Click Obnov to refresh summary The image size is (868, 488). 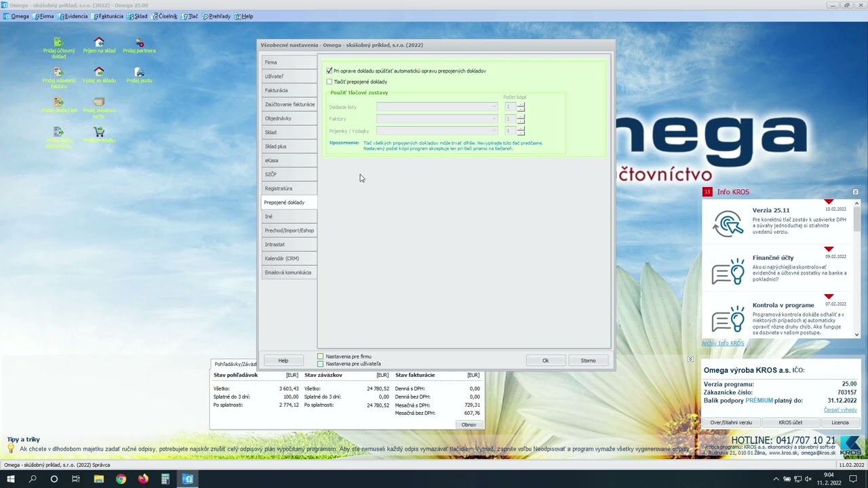point(469,425)
